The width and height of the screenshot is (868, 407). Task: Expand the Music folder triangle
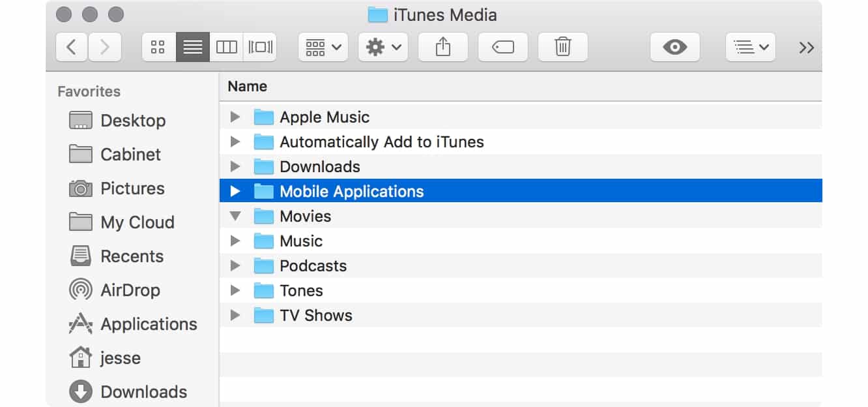pos(235,241)
